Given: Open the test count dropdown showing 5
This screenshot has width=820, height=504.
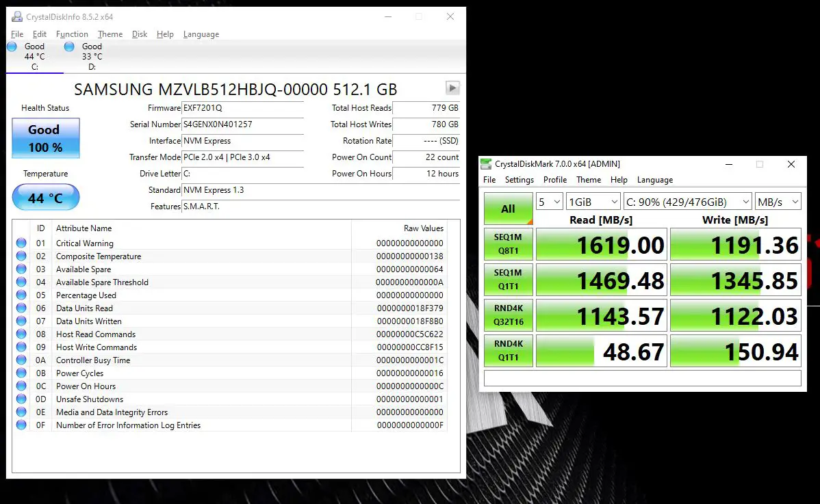Looking at the screenshot, I should point(549,202).
